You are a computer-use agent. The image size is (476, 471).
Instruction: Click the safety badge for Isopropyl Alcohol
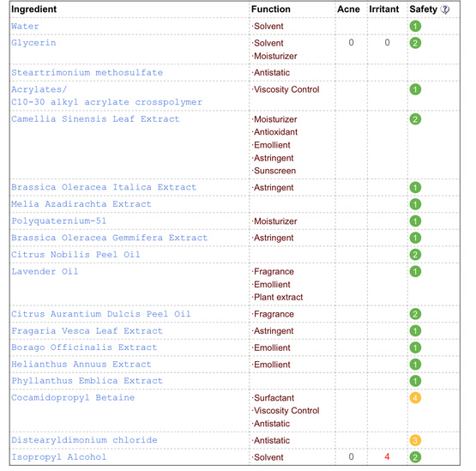point(415,457)
